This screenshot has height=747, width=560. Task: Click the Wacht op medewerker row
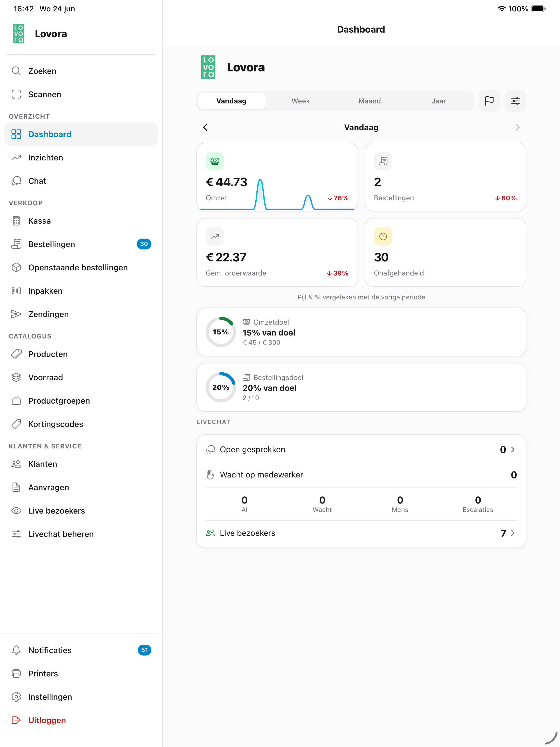(361, 474)
